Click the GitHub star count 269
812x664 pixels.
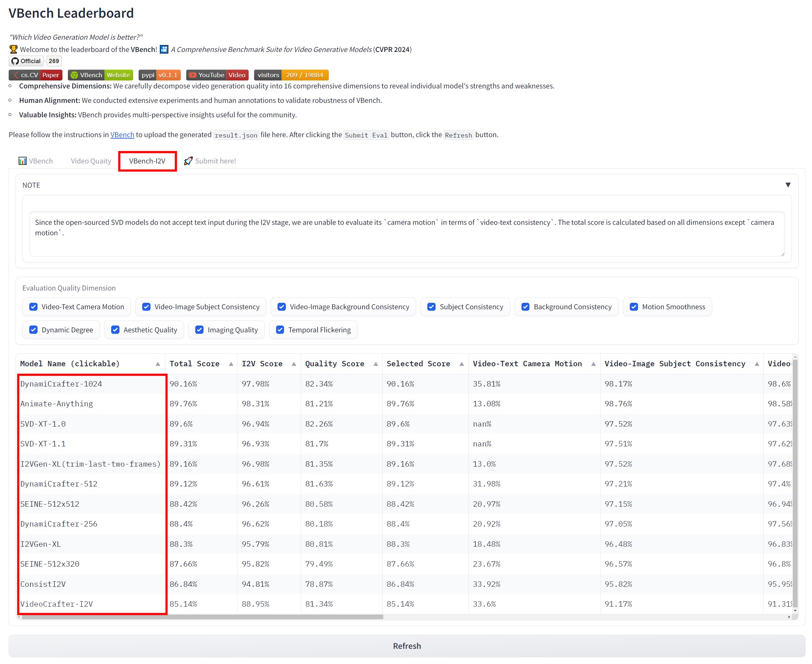(x=53, y=61)
